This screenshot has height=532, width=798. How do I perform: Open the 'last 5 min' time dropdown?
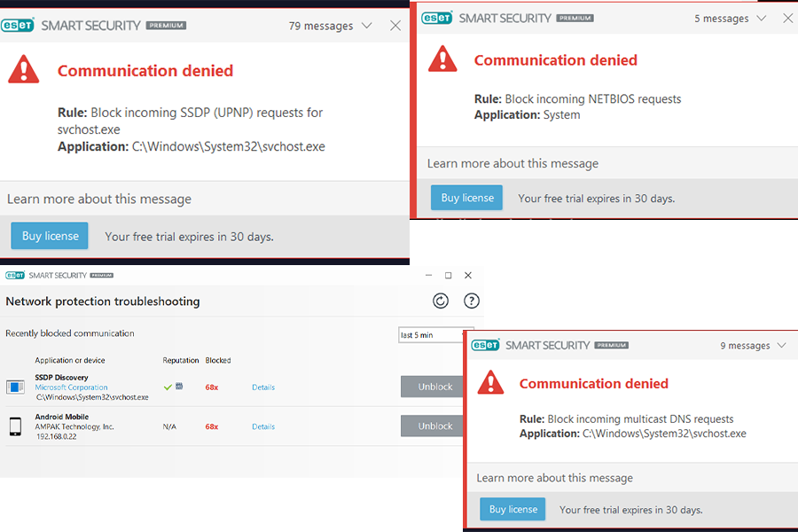435,335
